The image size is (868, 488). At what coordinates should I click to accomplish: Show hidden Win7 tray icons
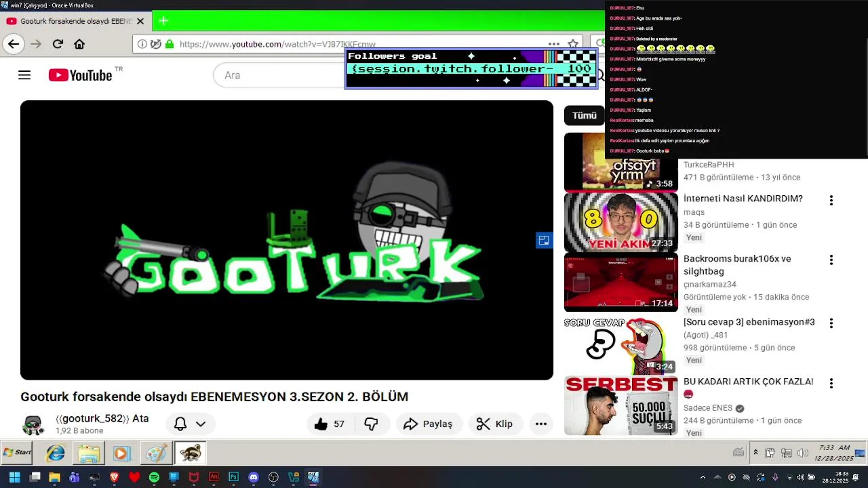click(x=755, y=453)
